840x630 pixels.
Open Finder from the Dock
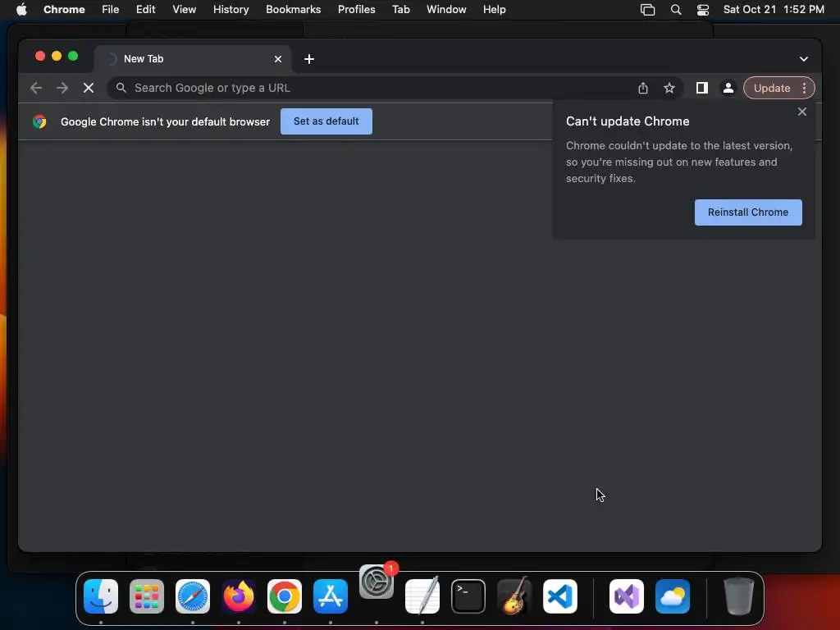point(101,596)
